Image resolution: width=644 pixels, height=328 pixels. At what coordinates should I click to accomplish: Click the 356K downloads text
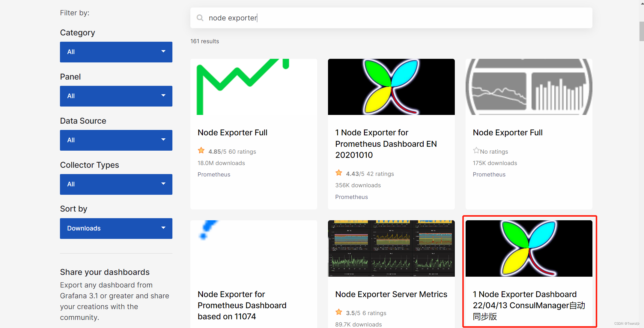tap(358, 185)
